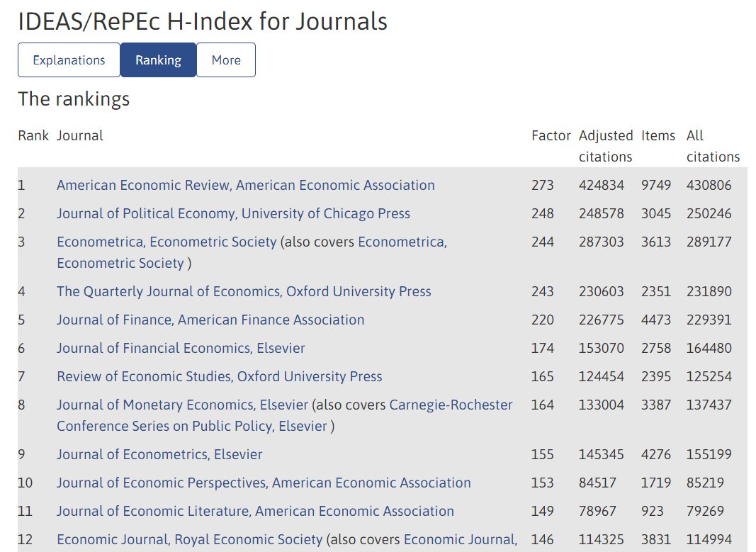Select factor value 220
The width and height of the screenshot is (756, 552).
pyautogui.click(x=543, y=320)
